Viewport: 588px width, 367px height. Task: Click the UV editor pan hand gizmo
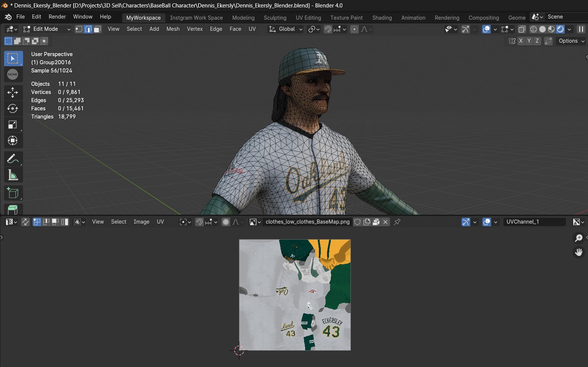579,252
